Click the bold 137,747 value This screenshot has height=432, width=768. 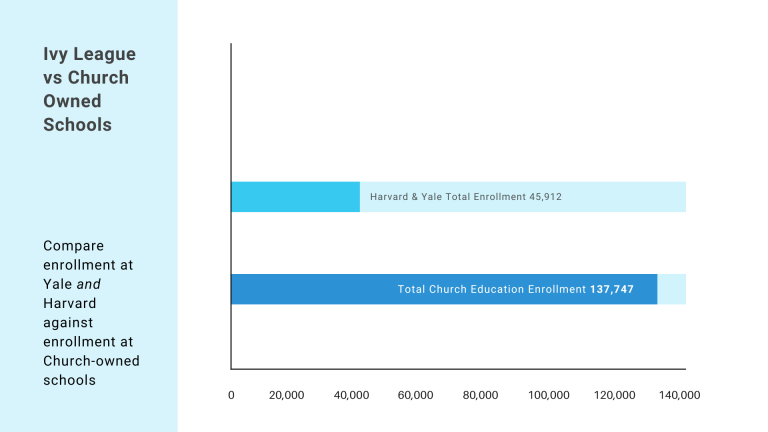(611, 289)
